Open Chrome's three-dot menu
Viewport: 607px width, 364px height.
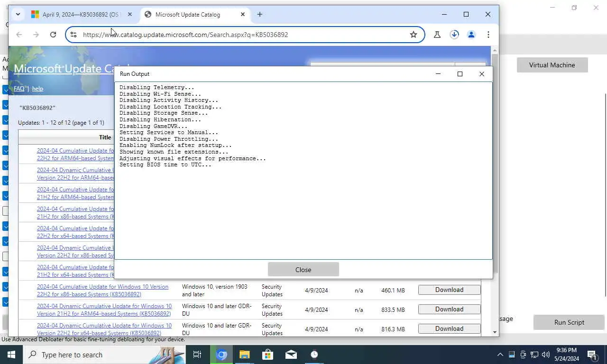point(488,35)
